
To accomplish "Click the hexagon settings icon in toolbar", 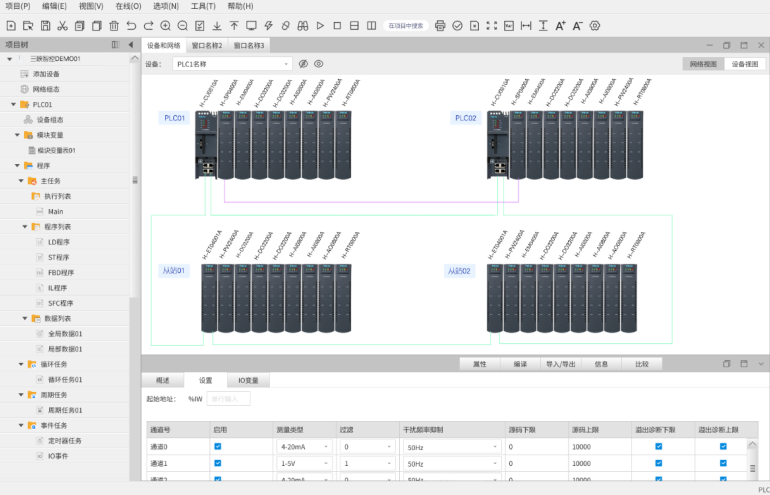I will (595, 25).
